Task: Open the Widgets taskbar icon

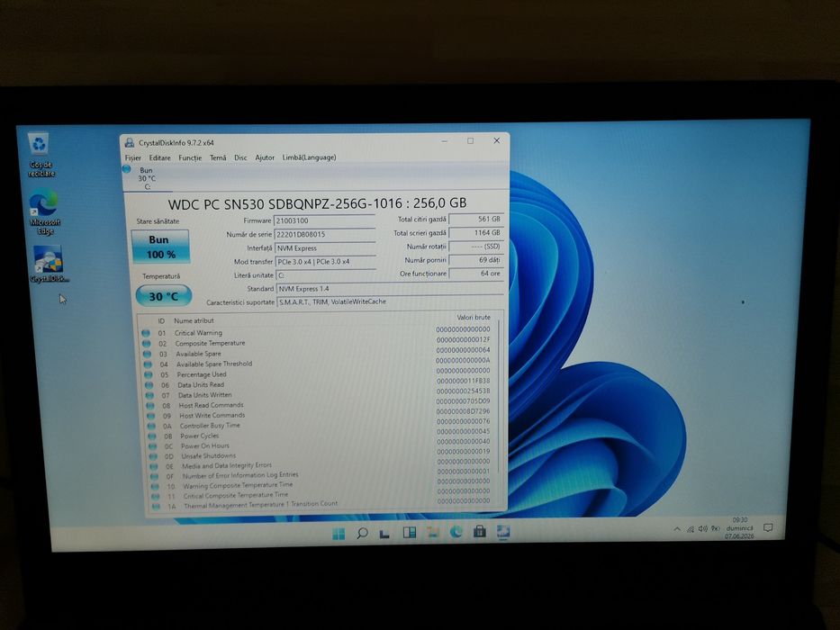Action: [410, 533]
